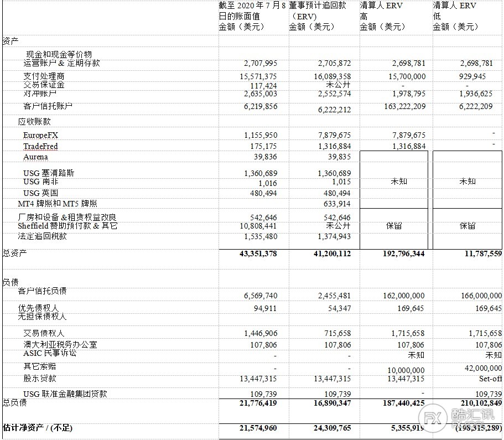This screenshot has height=440, width=504.
Task: Select the value 10,808,441
Action: 258,226
